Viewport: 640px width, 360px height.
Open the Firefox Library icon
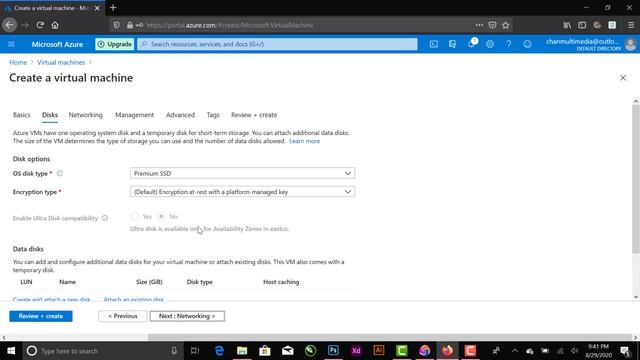567,25
